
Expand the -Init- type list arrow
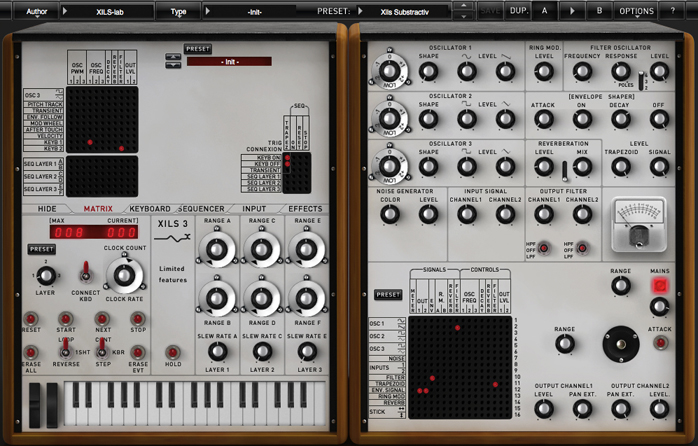click(x=207, y=11)
